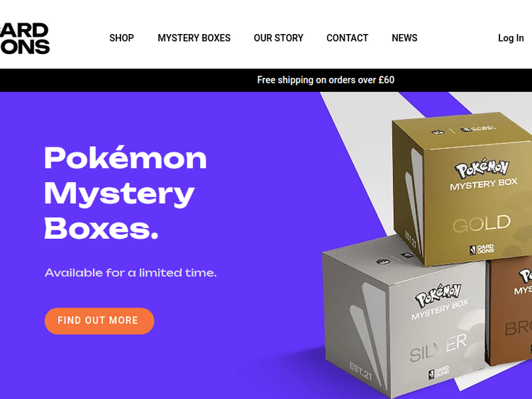Open the OUR STORY page
This screenshot has height=399, width=532.
[x=279, y=38]
